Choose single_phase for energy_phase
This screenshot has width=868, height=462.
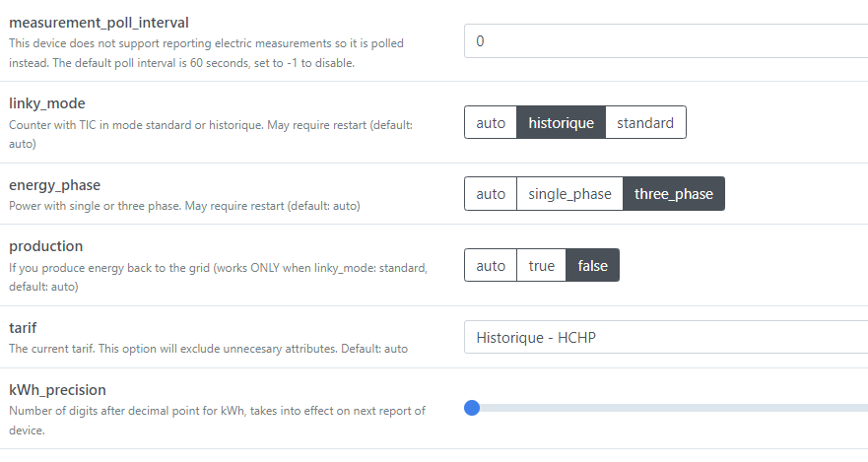pyautogui.click(x=569, y=194)
